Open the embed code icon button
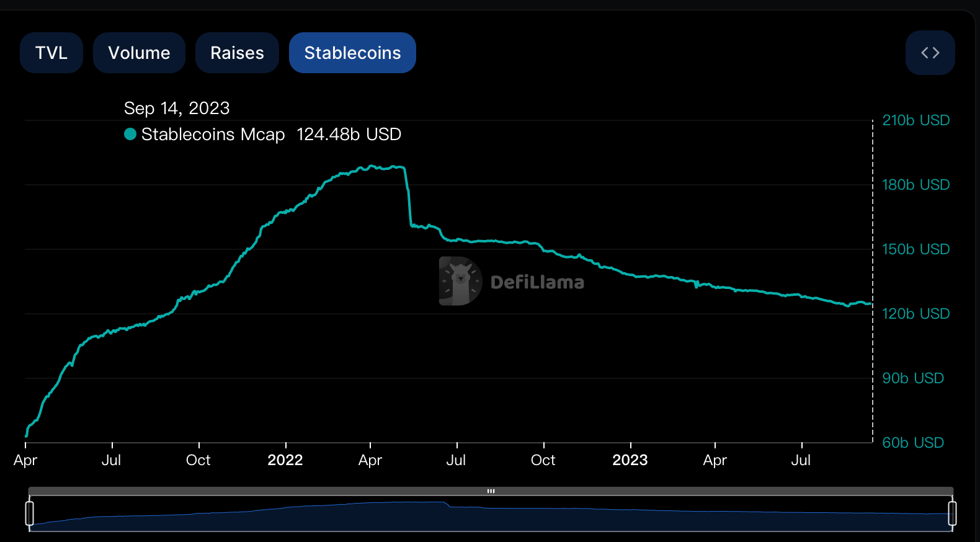This screenshot has width=980, height=542. (x=930, y=53)
